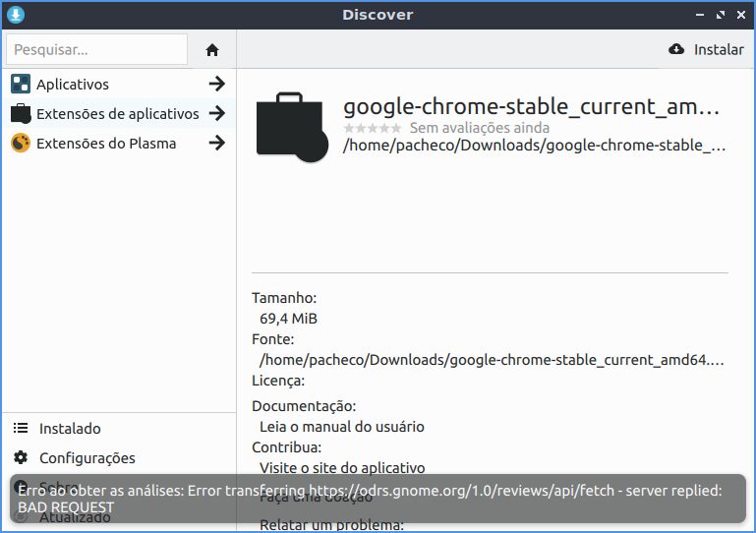The image size is (756, 533).
Task: Click the Documentação: label
Action: click(x=304, y=406)
